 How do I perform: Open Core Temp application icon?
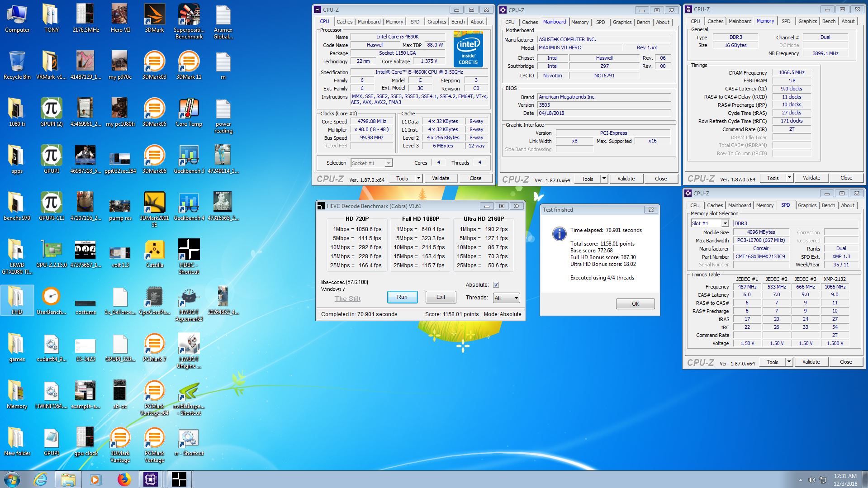(189, 113)
